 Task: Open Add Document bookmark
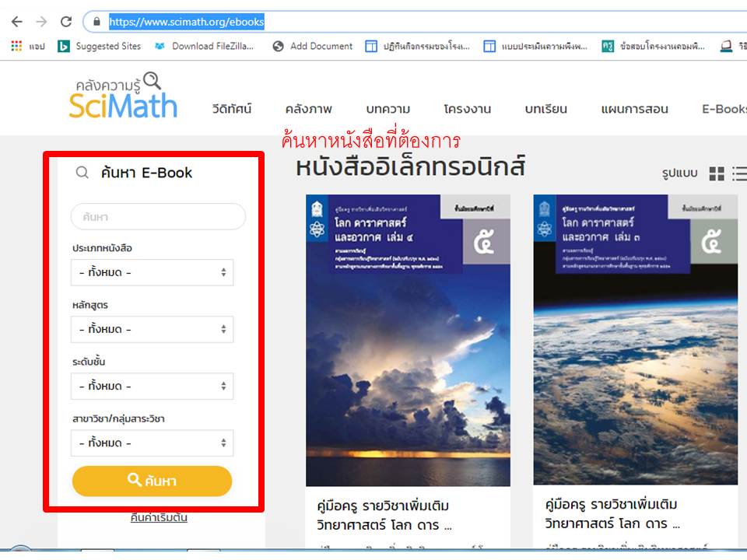click(313, 46)
